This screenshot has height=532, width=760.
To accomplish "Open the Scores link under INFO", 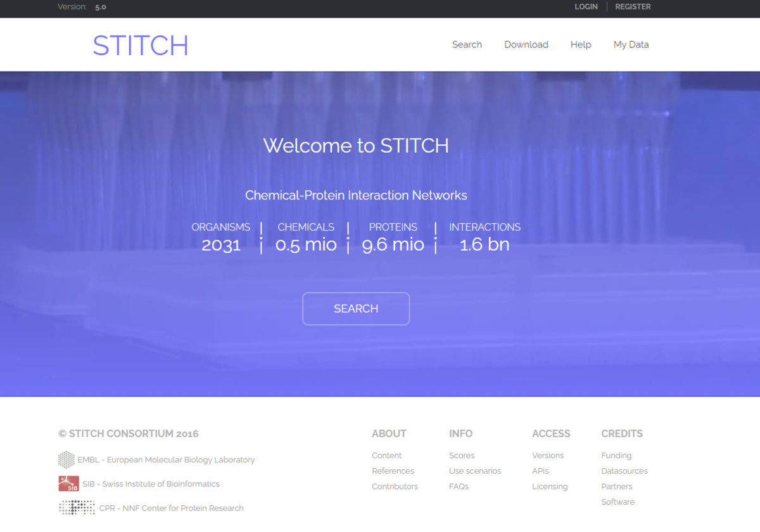I will (x=462, y=455).
